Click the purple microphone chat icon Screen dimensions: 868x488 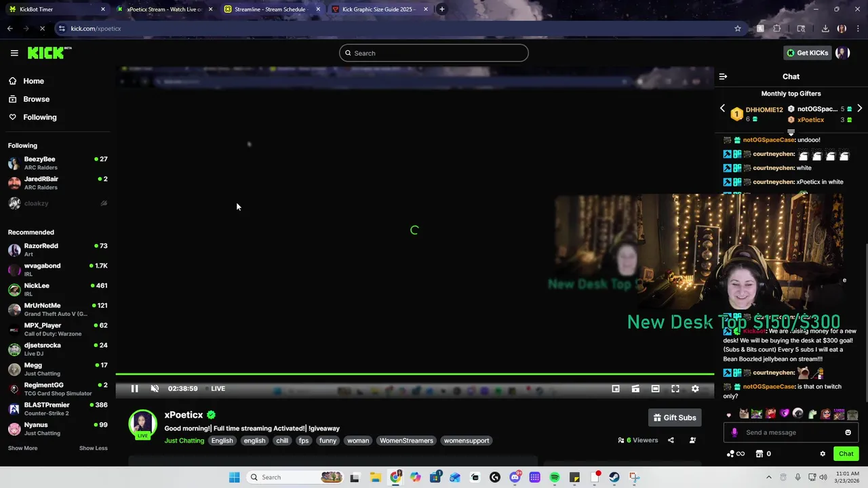[x=734, y=432]
